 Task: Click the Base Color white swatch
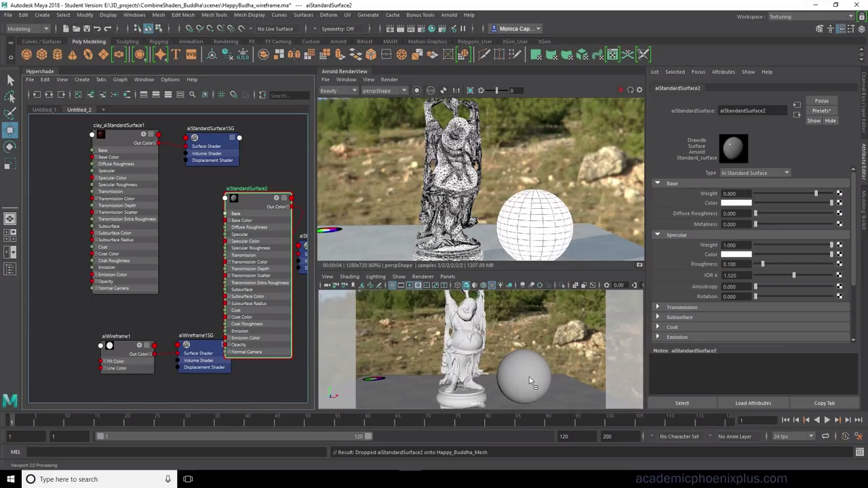coord(736,203)
